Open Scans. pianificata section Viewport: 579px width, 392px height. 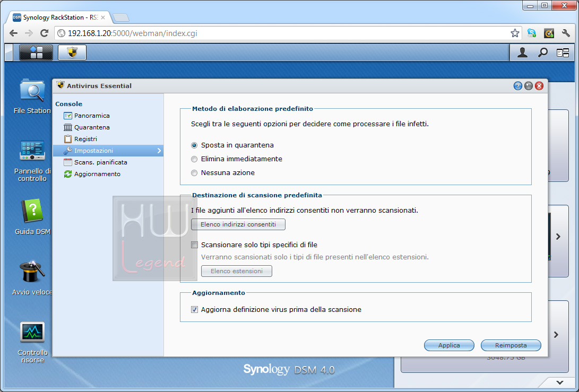(x=108, y=162)
